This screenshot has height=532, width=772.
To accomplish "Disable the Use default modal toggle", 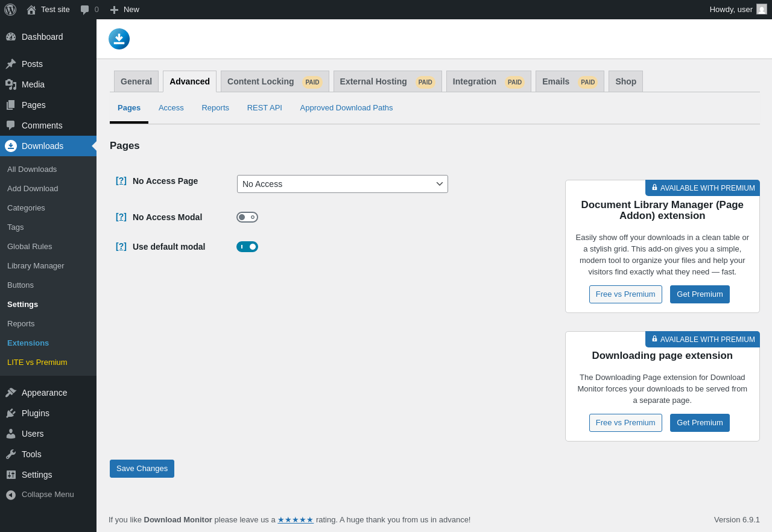I will point(247,247).
